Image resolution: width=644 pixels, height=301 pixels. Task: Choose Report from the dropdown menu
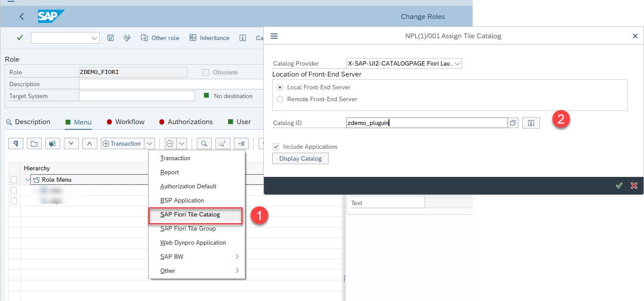(170, 172)
